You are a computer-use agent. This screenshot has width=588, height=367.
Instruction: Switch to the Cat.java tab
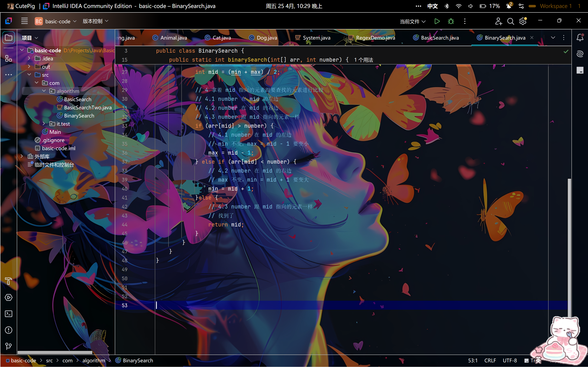click(x=218, y=38)
